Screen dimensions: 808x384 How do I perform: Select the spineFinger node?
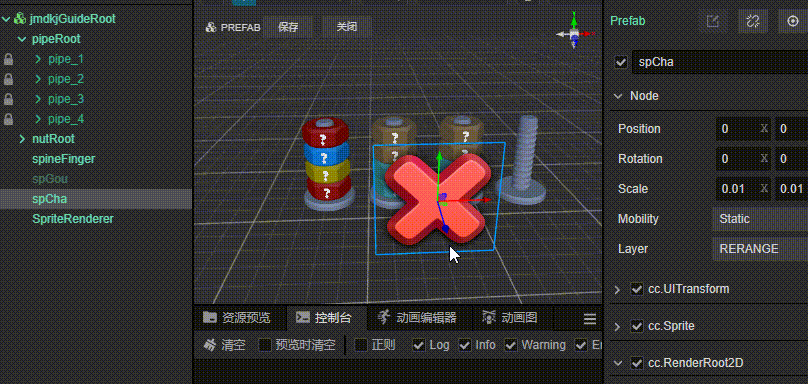[63, 159]
